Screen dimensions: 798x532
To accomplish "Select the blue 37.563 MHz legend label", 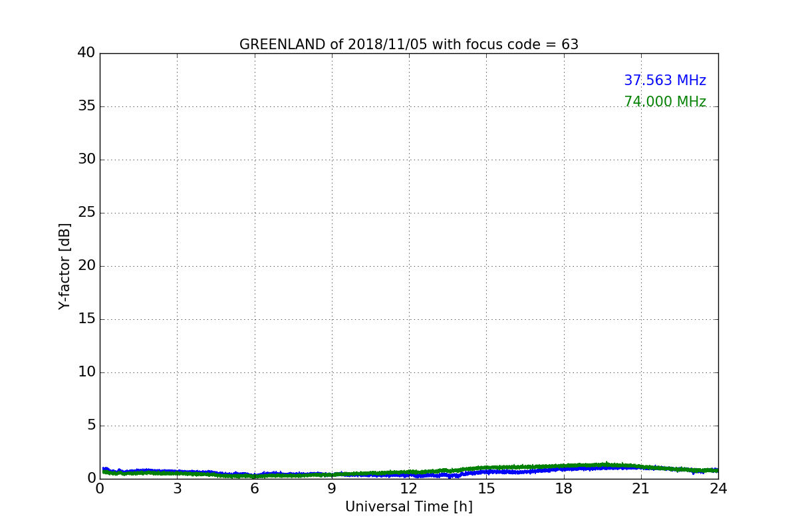I will 665,80.
